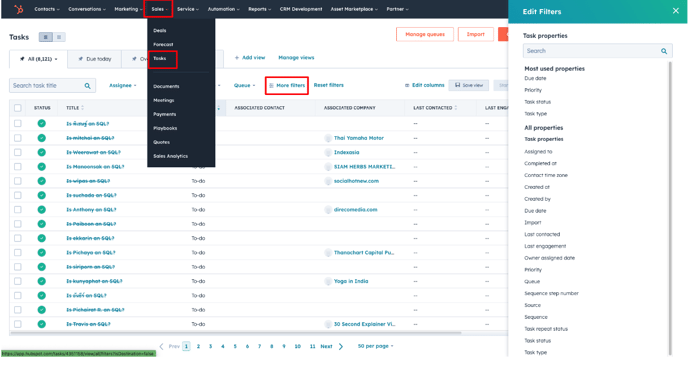Click the Add view link
This screenshot has width=688, height=368.
pyautogui.click(x=250, y=57)
